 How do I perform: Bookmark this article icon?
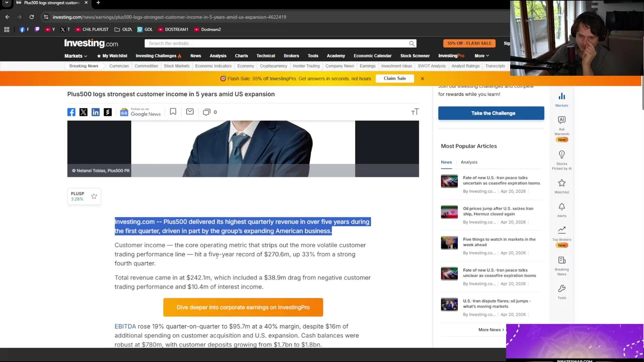pyautogui.click(x=173, y=112)
